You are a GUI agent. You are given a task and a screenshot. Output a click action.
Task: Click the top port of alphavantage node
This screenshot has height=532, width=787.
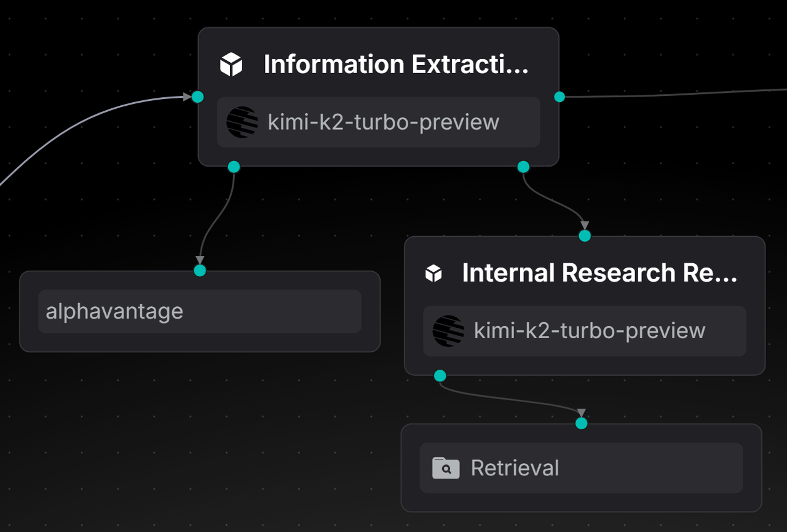tap(200, 271)
